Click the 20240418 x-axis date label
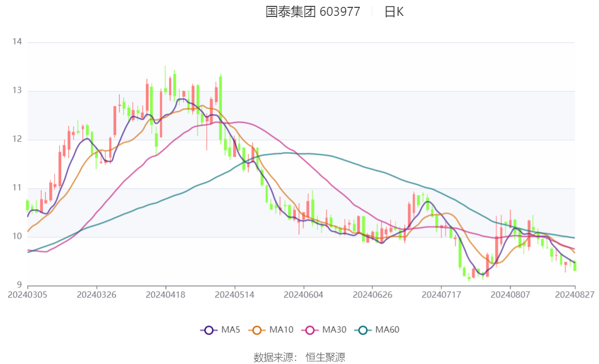599x364 pixels. coord(165,295)
